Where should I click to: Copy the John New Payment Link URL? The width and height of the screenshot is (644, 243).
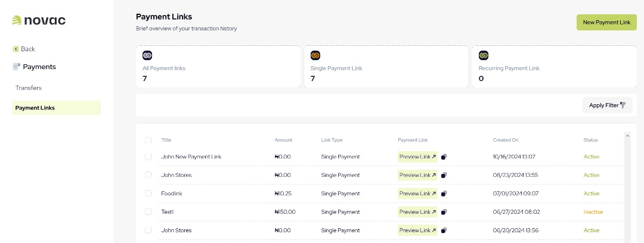(x=444, y=157)
